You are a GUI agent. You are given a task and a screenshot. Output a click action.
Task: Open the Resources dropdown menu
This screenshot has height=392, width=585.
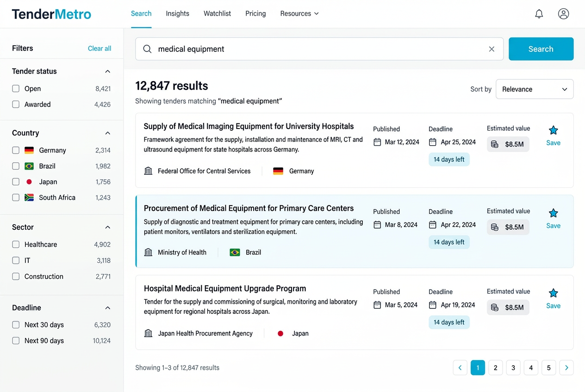coord(299,14)
